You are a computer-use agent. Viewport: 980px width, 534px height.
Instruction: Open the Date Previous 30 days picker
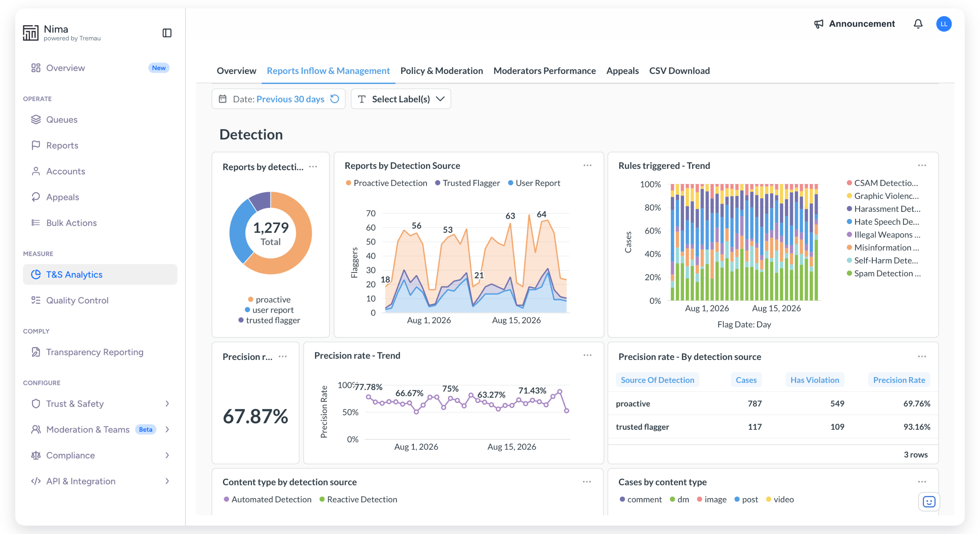coord(278,99)
